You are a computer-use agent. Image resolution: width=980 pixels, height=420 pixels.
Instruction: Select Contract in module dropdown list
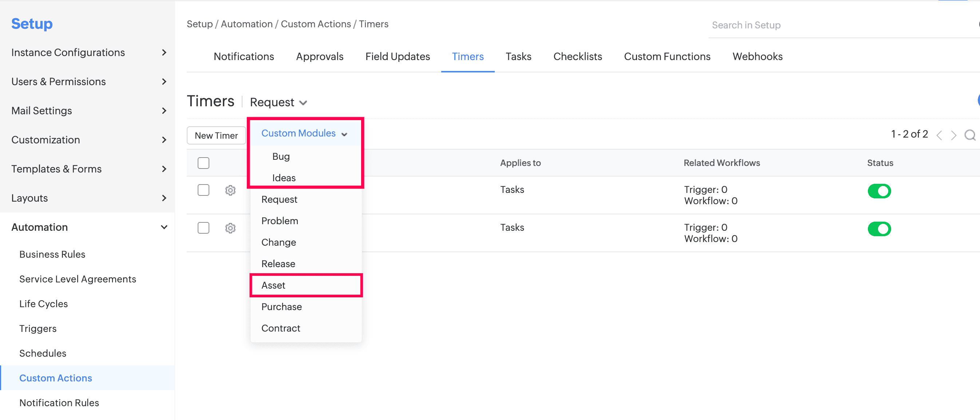click(x=306, y=328)
